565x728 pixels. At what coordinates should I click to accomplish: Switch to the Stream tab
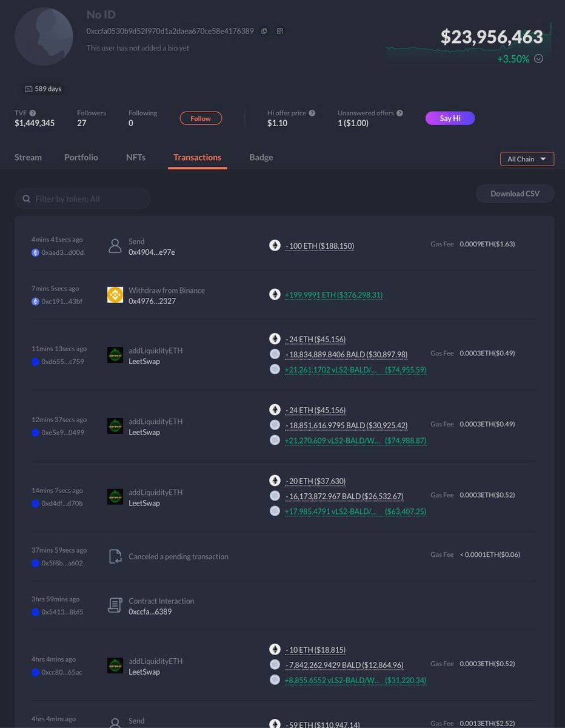pos(28,157)
